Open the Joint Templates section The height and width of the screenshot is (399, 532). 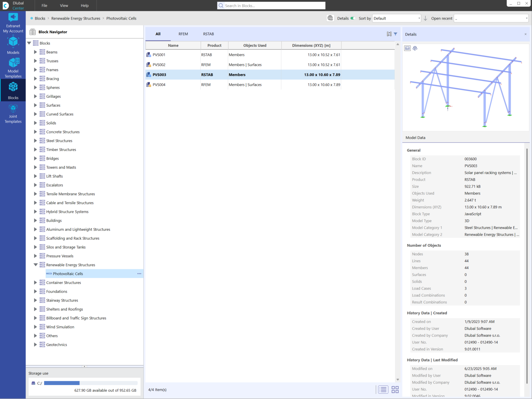tap(13, 113)
